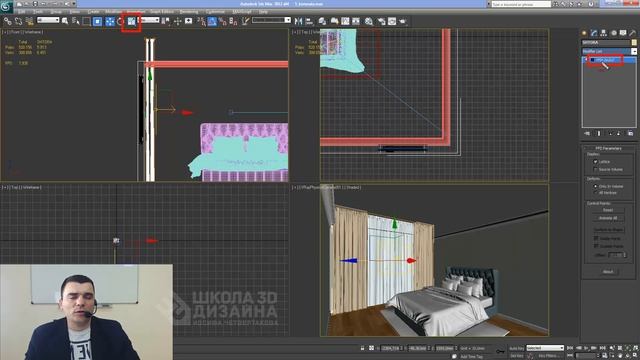Open the Material Editor icon
This screenshot has width=640, height=360.
[x=369, y=21]
